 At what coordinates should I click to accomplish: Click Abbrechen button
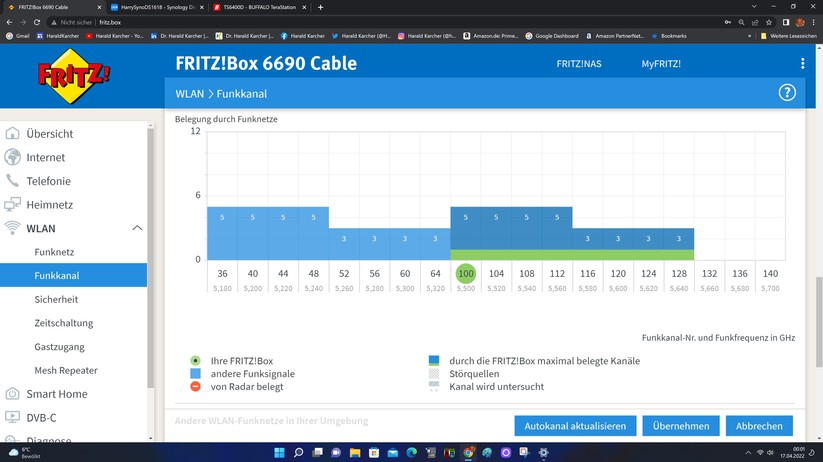tap(759, 426)
